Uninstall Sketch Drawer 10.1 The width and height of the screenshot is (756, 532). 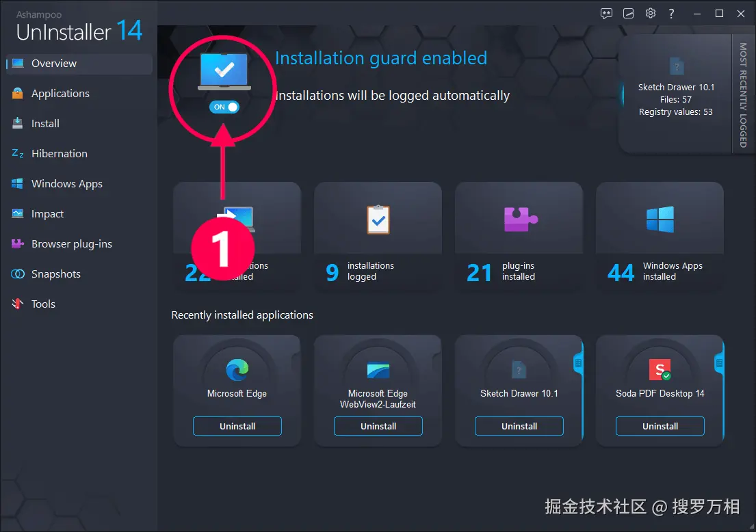click(519, 426)
